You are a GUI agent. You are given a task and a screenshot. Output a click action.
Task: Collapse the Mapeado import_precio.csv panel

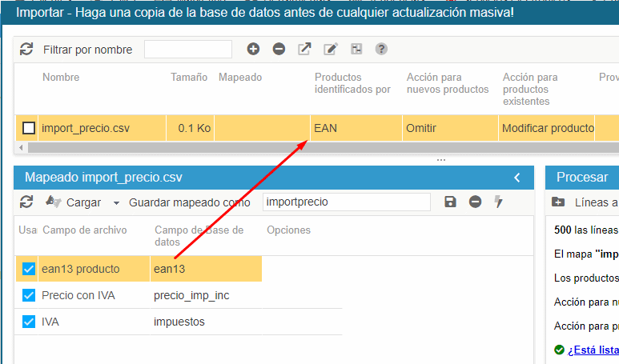pyautogui.click(x=517, y=178)
